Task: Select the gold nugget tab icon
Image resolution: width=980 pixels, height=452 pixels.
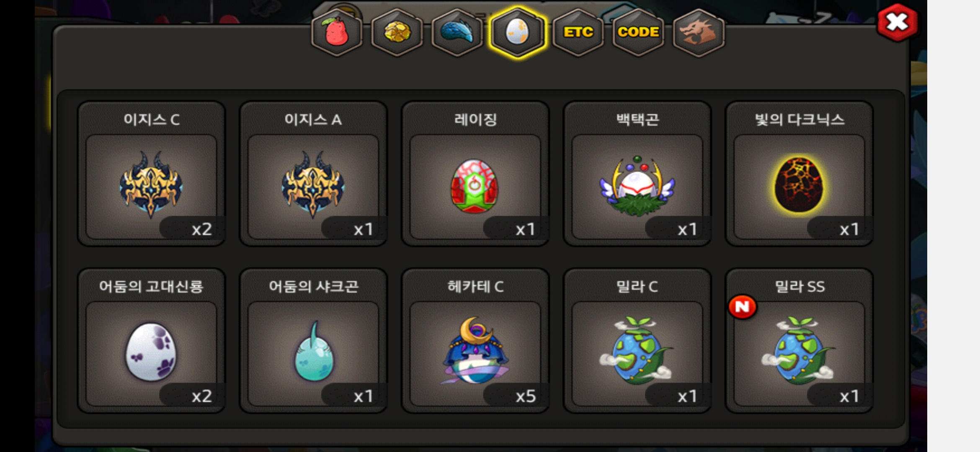Action: tap(397, 32)
